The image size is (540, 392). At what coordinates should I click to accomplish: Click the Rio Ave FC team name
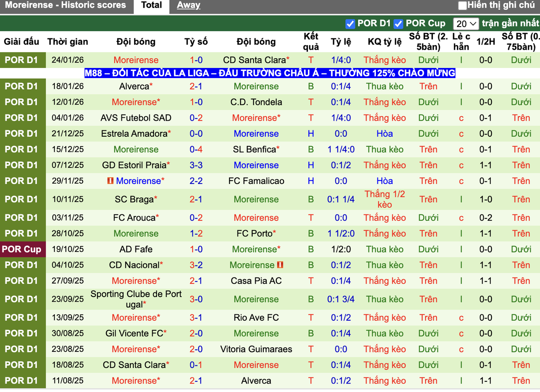tap(256, 317)
